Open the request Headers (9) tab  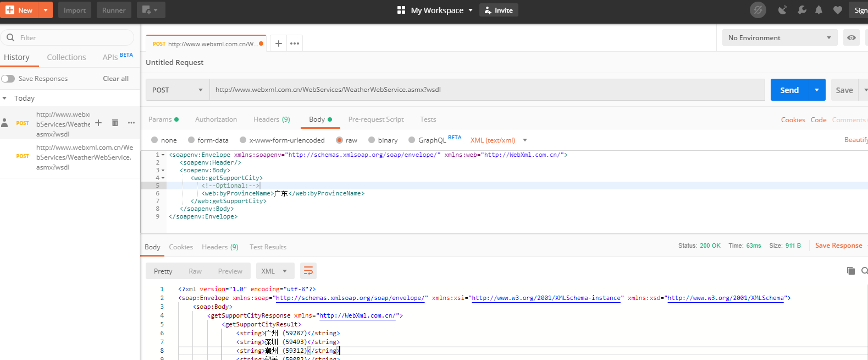pos(272,119)
